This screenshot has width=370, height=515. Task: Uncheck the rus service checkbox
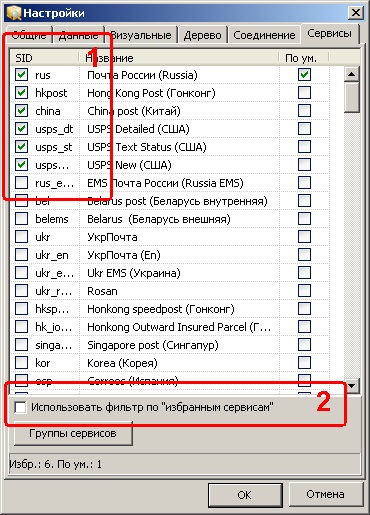22,74
